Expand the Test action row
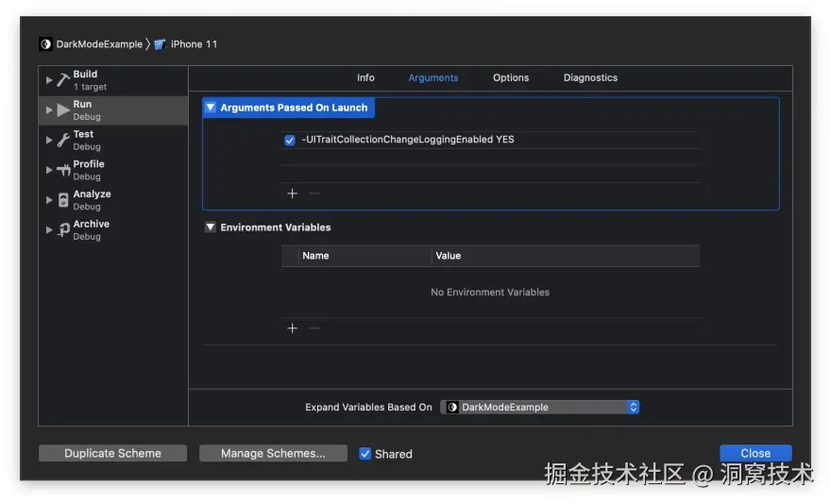 pyautogui.click(x=49, y=140)
